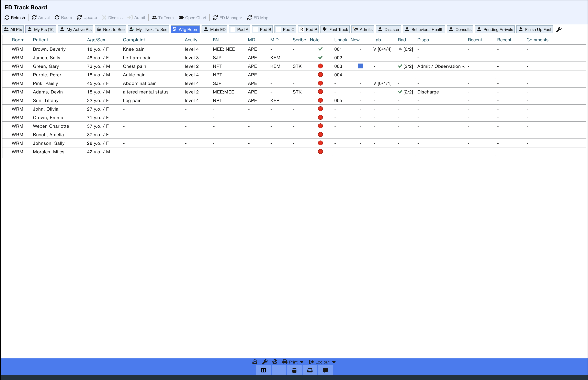Click the footer wrench settings icon
The image size is (588, 380).
(265, 362)
